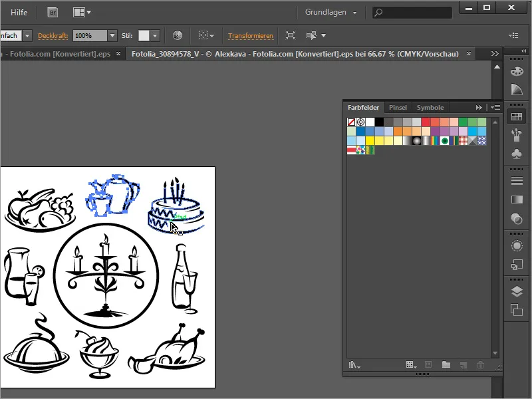Click the swatch options icon

pyautogui.click(x=428, y=365)
